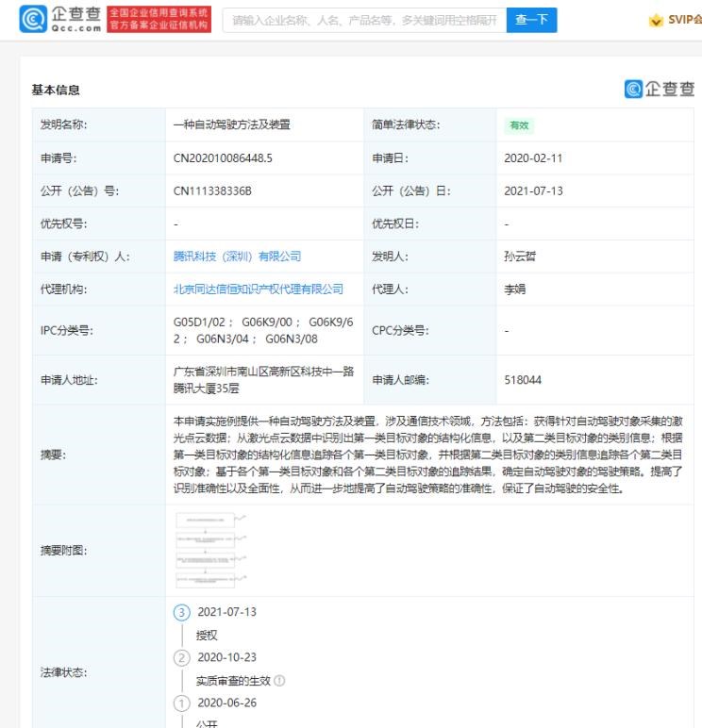
Task: Click the 2020-10-23 timeline date
Action: click(x=227, y=657)
